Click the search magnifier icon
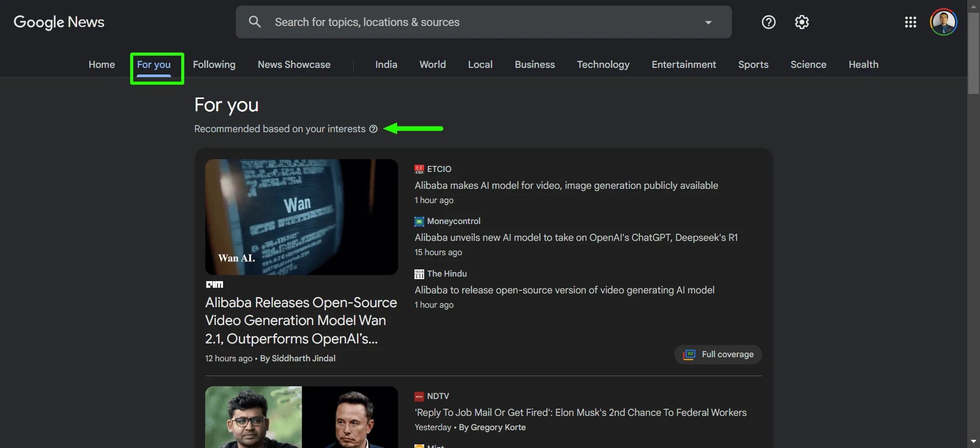 coord(255,22)
